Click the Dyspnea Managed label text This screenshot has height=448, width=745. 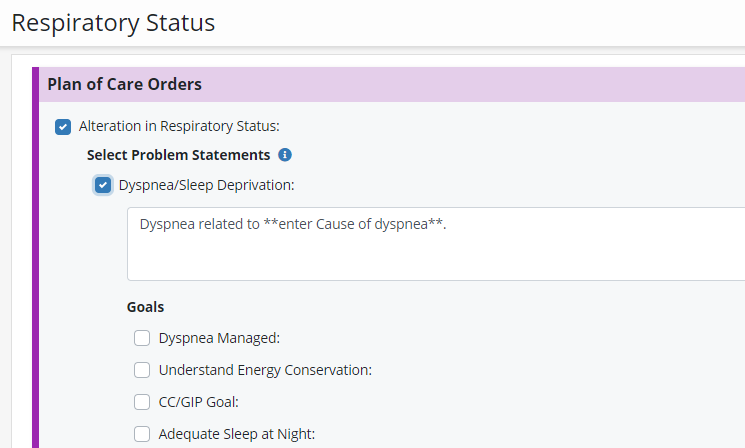219,338
